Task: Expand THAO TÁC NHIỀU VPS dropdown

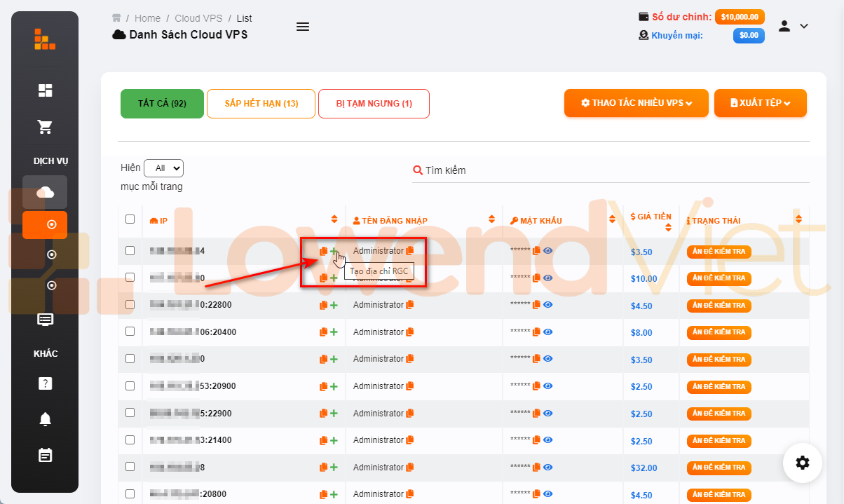Action: point(636,103)
